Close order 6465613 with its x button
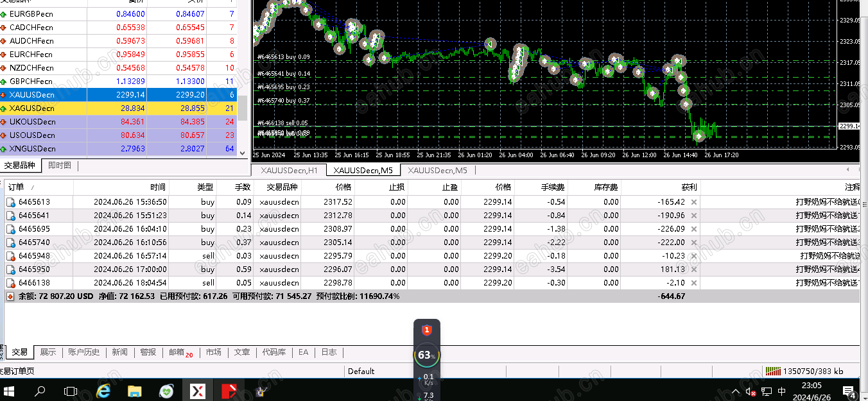Viewport: 868px width, 401px height. point(693,202)
